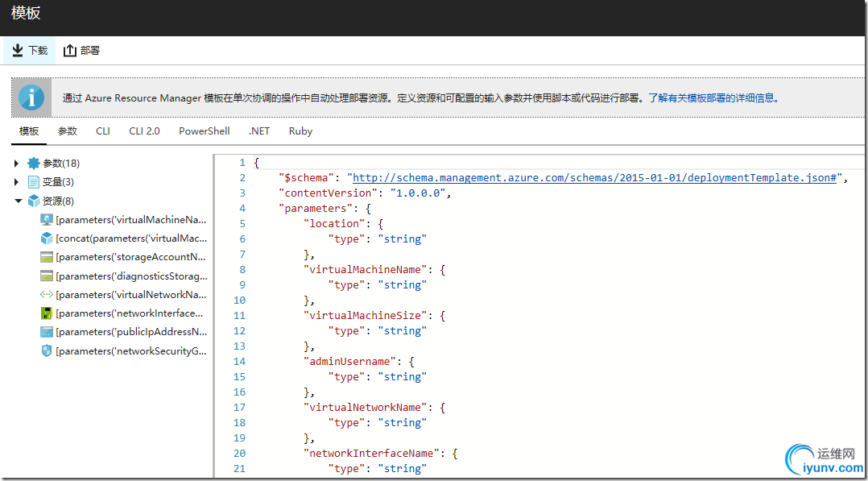Click the "location" key in code
Image resolution: width=868 pixels, height=481 pixels.
coord(334,223)
